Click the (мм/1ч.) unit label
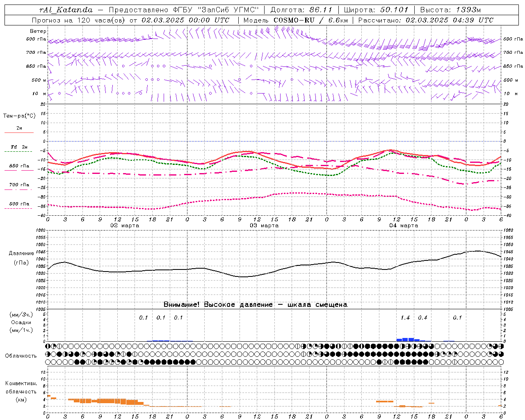The height and width of the screenshot is (420, 525). click(x=21, y=330)
